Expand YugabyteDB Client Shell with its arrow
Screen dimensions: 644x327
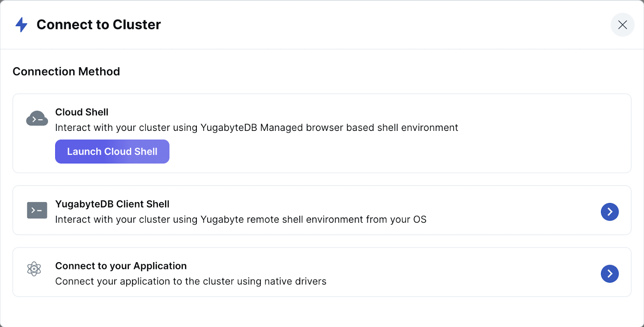609,212
